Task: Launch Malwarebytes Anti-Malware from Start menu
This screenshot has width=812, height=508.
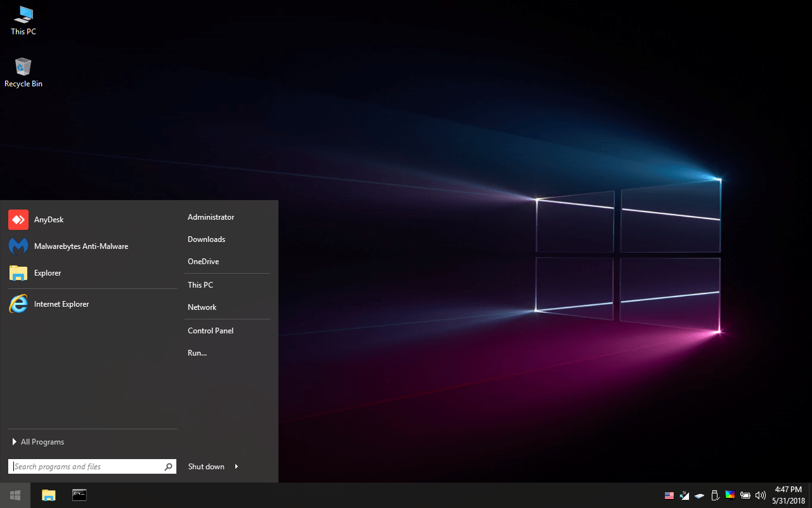Action: [x=81, y=246]
